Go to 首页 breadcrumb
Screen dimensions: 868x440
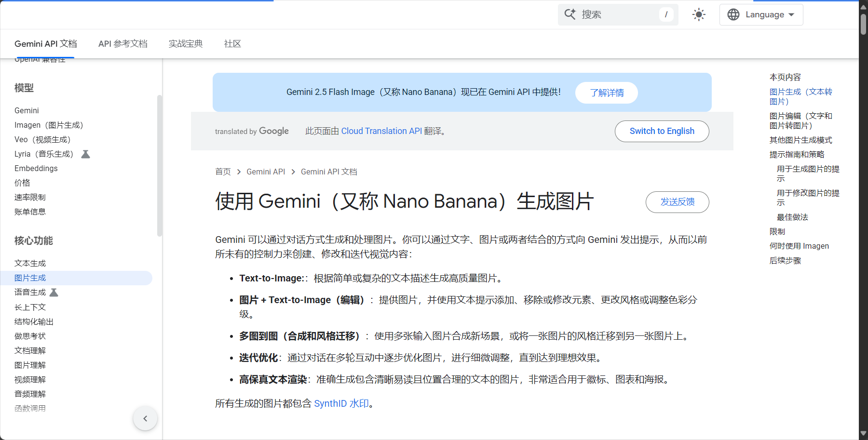point(223,172)
